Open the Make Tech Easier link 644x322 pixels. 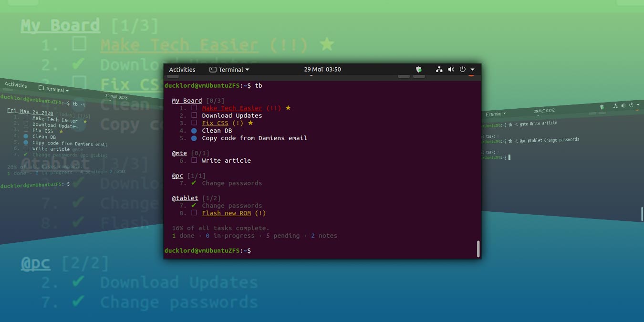232,108
